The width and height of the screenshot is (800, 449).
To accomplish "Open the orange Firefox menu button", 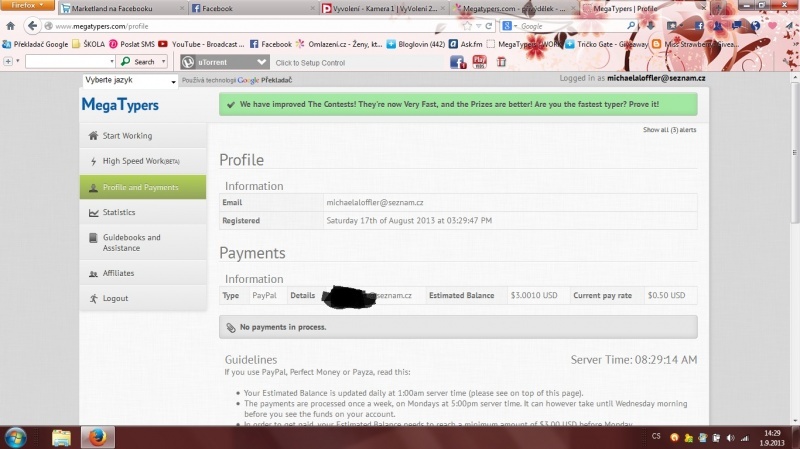I will 27,6.
